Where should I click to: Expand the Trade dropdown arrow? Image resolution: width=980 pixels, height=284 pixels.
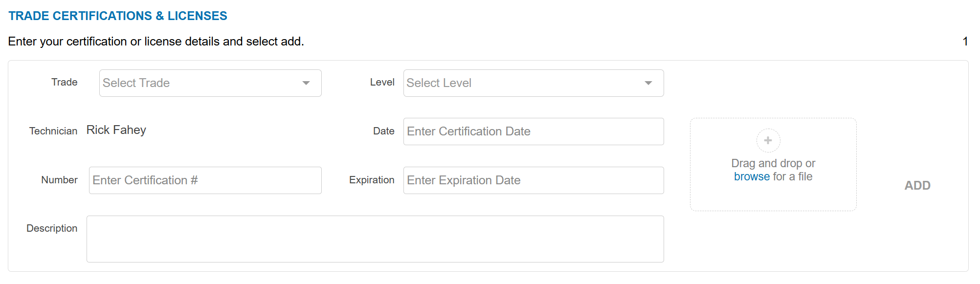306,83
